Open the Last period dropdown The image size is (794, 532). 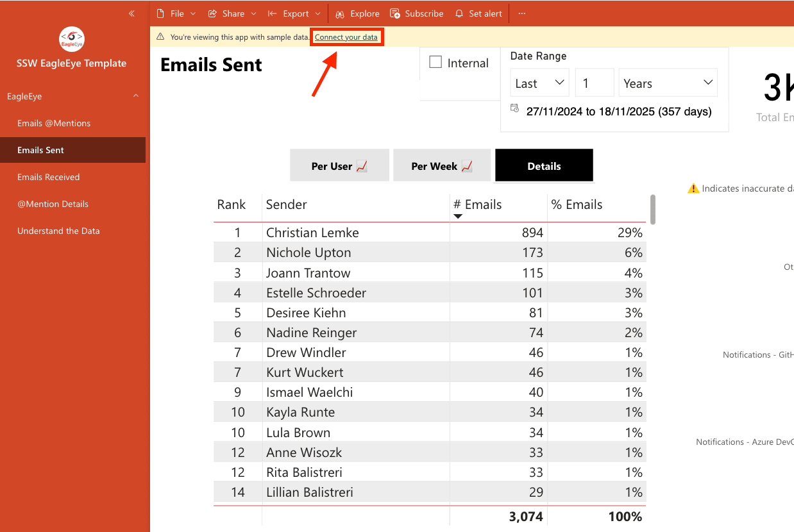click(x=539, y=82)
